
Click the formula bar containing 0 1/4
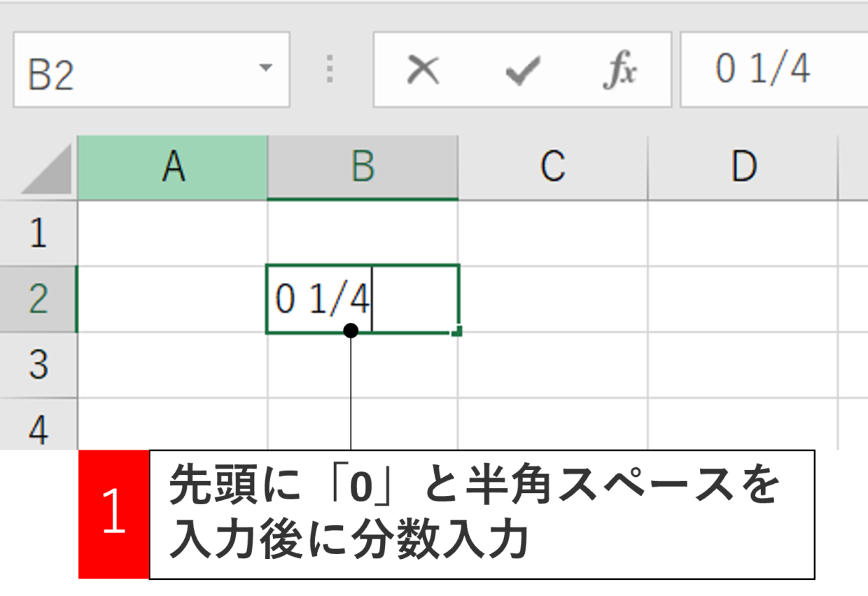coord(774,70)
